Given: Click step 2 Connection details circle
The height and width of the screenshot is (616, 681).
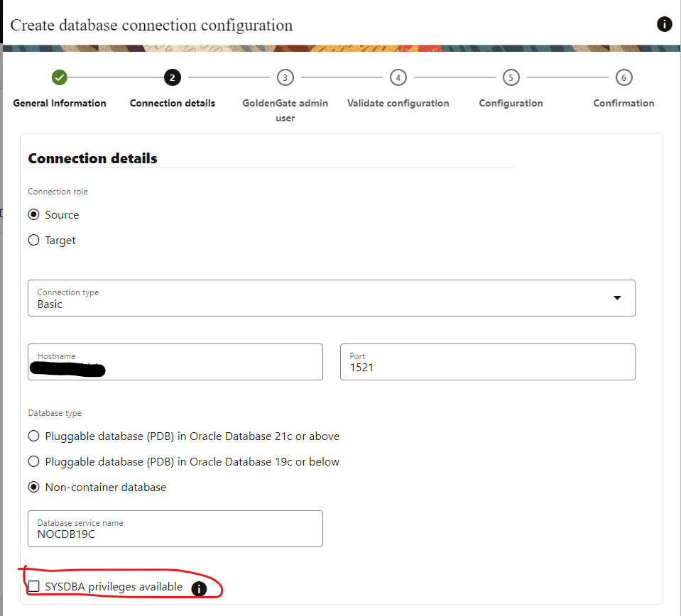Looking at the screenshot, I should pos(172,77).
